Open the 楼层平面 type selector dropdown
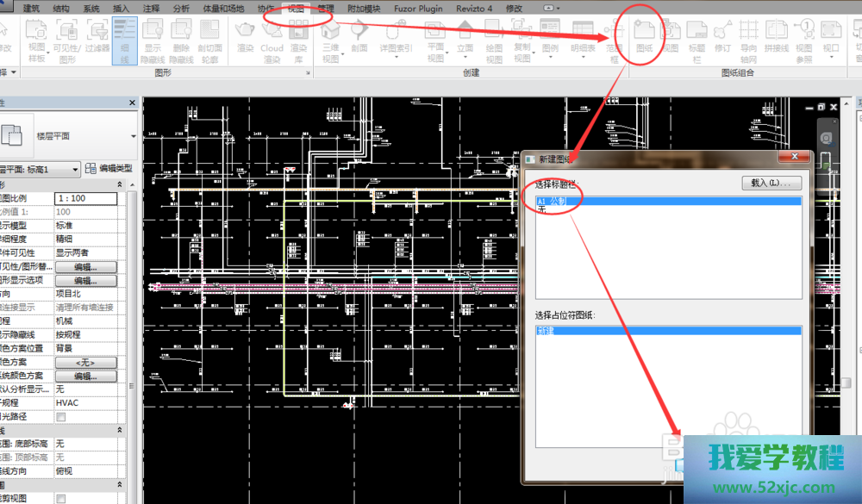Screen dimensions: 862x504 pyautogui.click(x=133, y=136)
